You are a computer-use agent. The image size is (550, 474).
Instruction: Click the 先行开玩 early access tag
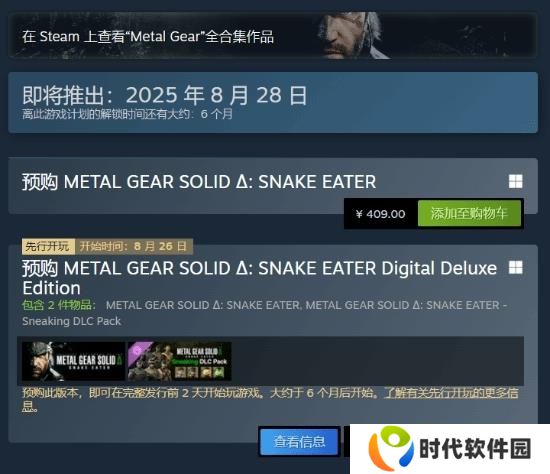[48, 246]
